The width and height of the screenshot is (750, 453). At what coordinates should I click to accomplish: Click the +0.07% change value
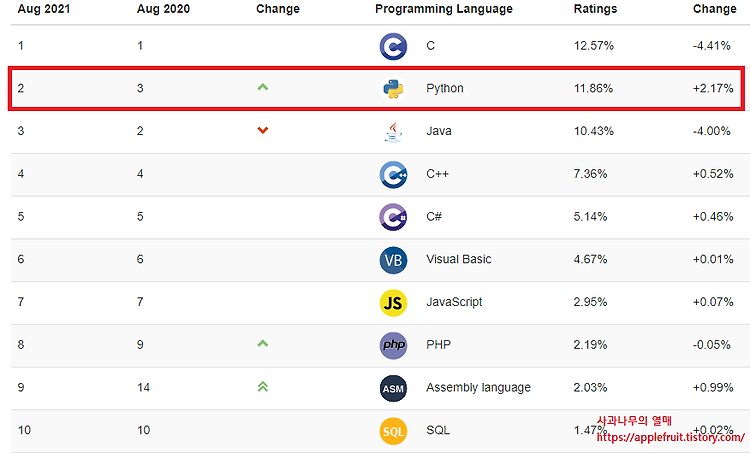[713, 302]
